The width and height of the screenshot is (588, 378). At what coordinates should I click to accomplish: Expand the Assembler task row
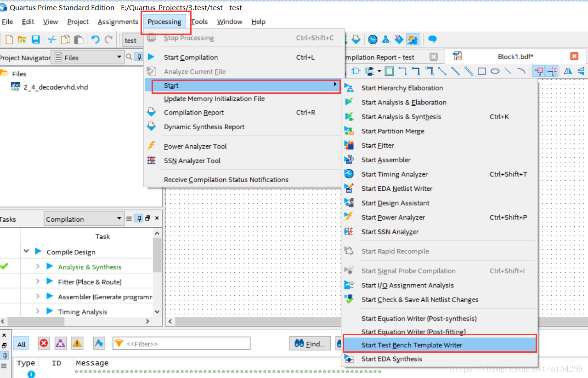click(x=38, y=297)
